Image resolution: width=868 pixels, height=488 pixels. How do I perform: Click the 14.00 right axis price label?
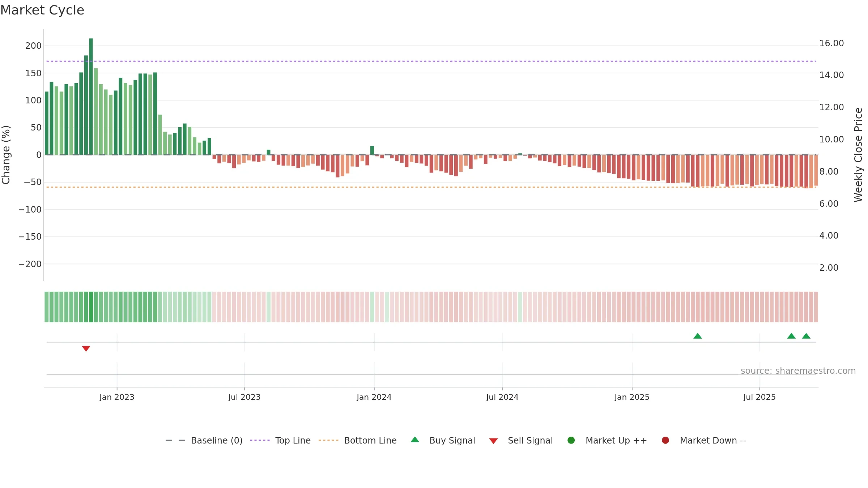coord(831,75)
